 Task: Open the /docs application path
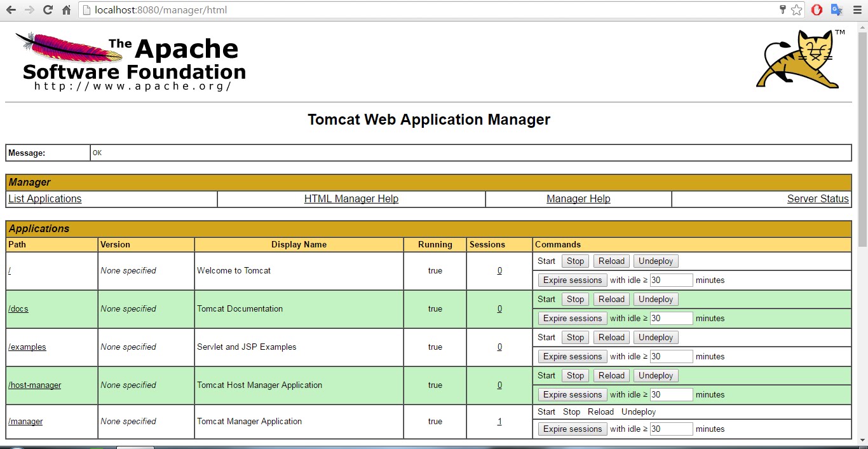pyautogui.click(x=18, y=309)
